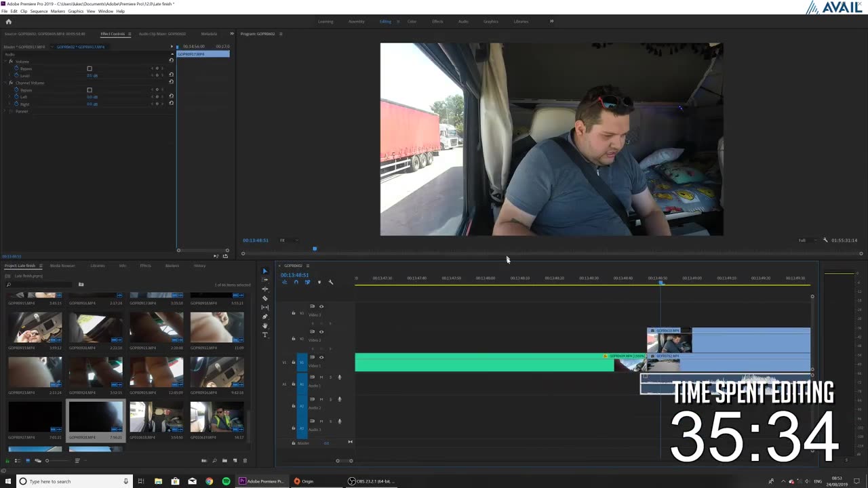Image resolution: width=868 pixels, height=488 pixels.
Task: Open the History panel tab
Action: coord(199,266)
